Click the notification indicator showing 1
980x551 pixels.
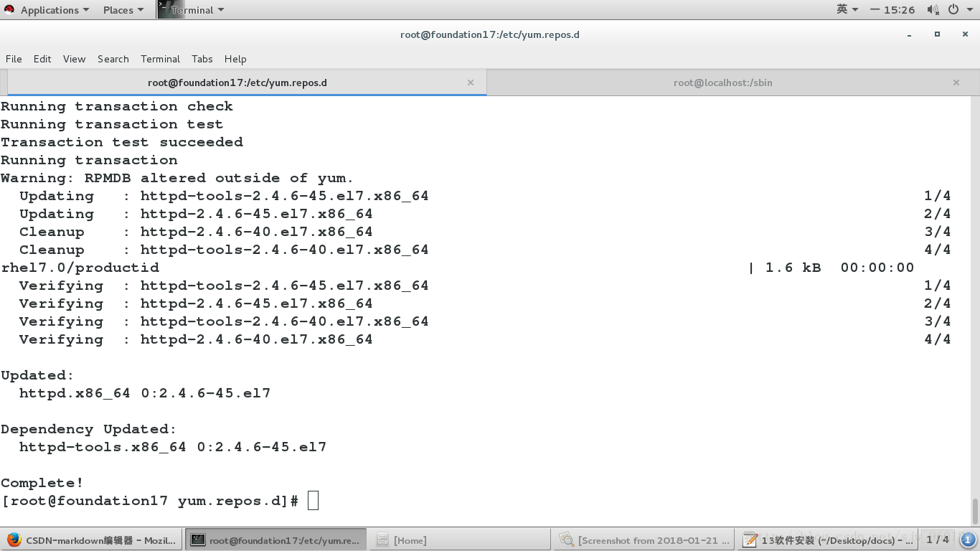pyautogui.click(x=967, y=540)
